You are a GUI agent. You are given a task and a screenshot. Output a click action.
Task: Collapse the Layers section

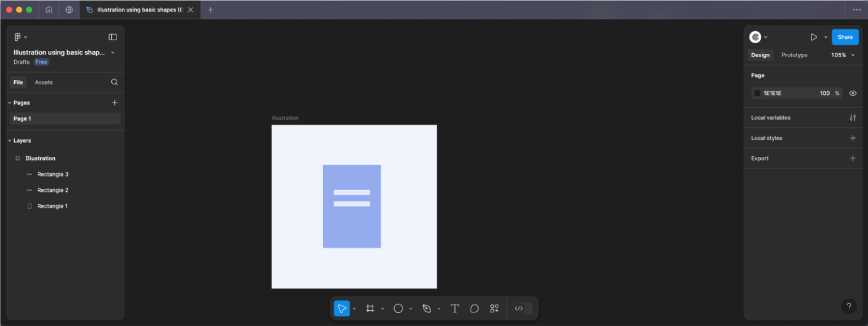point(9,140)
